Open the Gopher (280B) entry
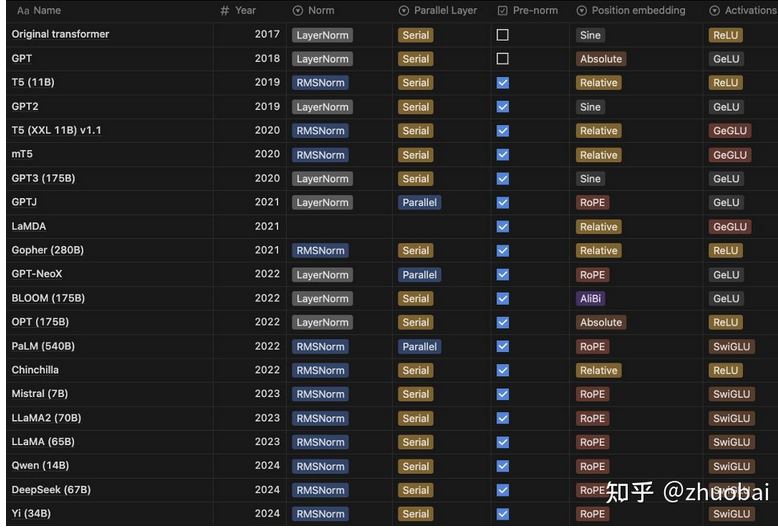This screenshot has width=778, height=530. (x=48, y=250)
